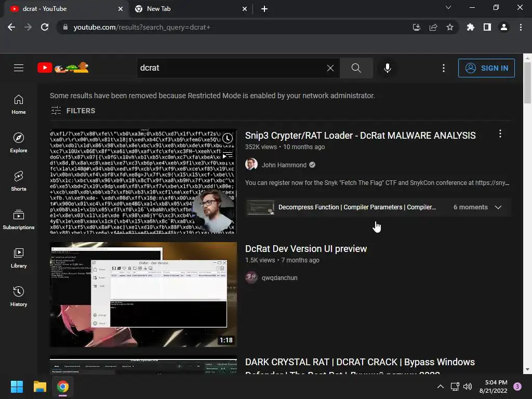Open network status tray icon
The height and width of the screenshot is (399, 532).
pyautogui.click(x=455, y=387)
